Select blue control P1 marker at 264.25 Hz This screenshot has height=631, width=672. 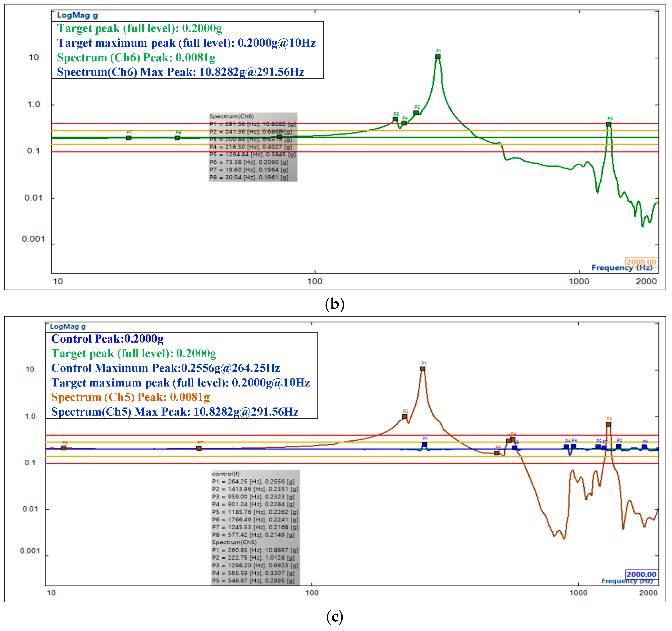(x=425, y=444)
